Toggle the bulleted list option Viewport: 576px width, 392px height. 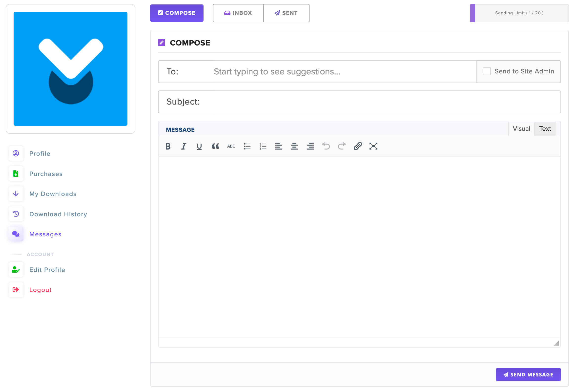(247, 146)
